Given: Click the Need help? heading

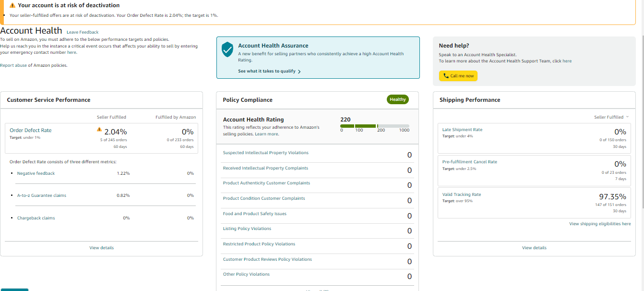Looking at the screenshot, I should (454, 46).
